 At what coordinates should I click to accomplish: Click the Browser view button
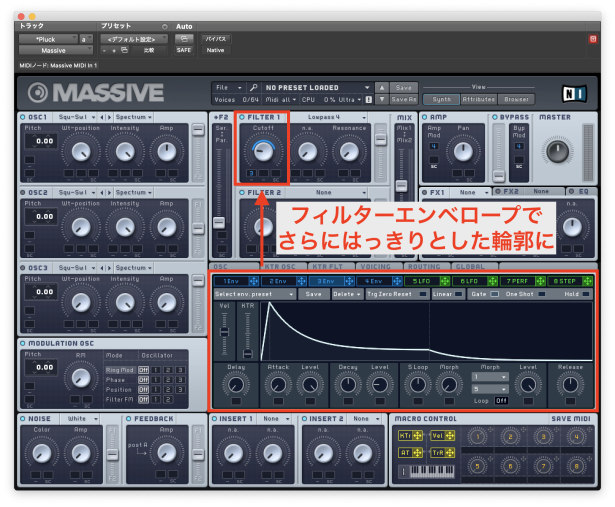click(518, 99)
